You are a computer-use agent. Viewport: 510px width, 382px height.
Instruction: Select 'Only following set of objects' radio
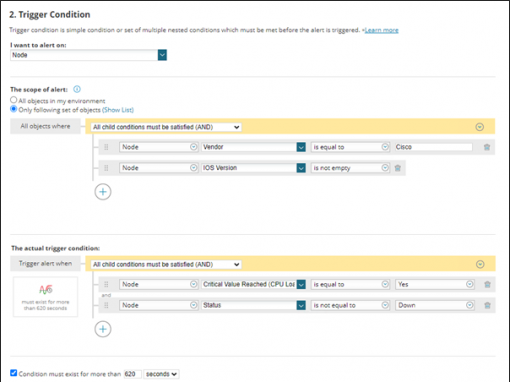coord(13,109)
